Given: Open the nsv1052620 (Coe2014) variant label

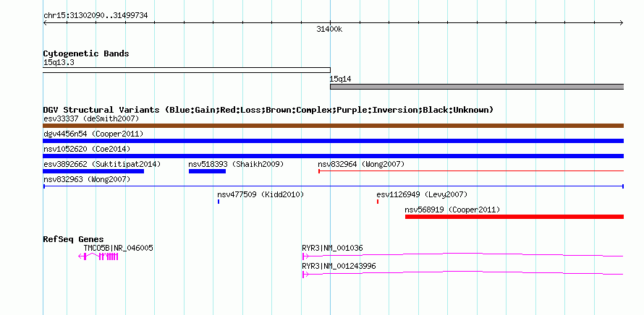Looking at the screenshot, I should (x=87, y=150).
